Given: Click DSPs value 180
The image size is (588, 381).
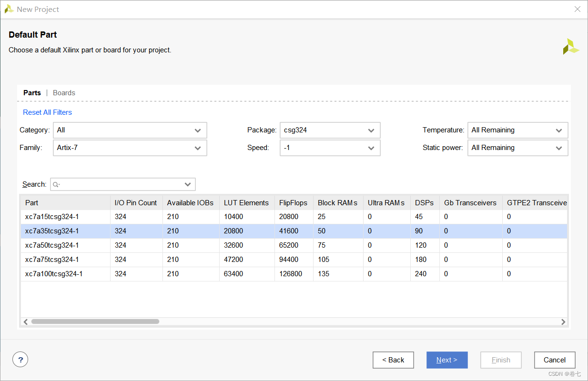Looking at the screenshot, I should pos(421,260).
